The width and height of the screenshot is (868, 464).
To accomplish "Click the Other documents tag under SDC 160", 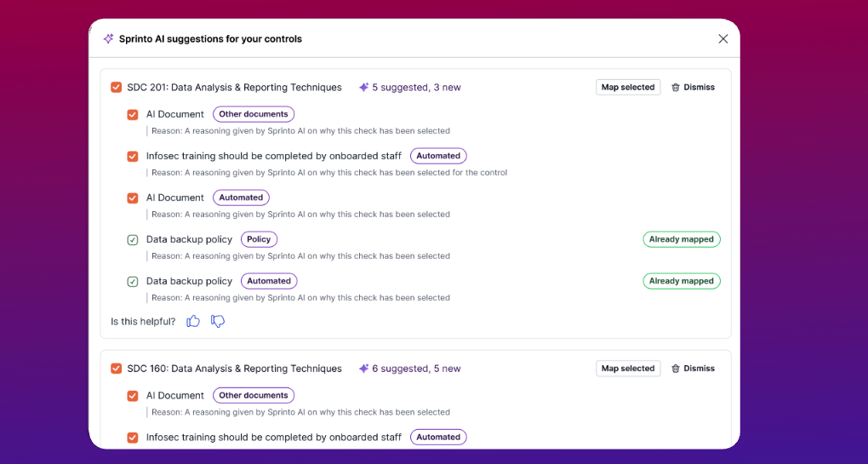I will (x=254, y=395).
